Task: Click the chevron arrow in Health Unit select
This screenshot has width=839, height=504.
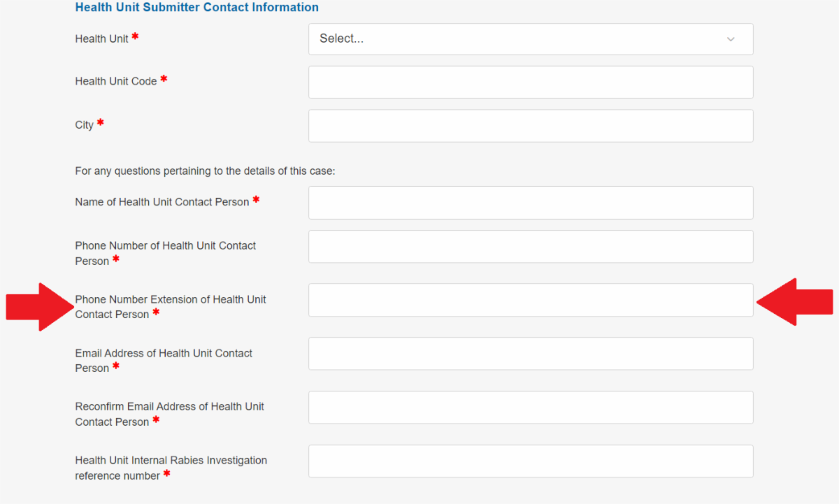Action: tap(731, 39)
